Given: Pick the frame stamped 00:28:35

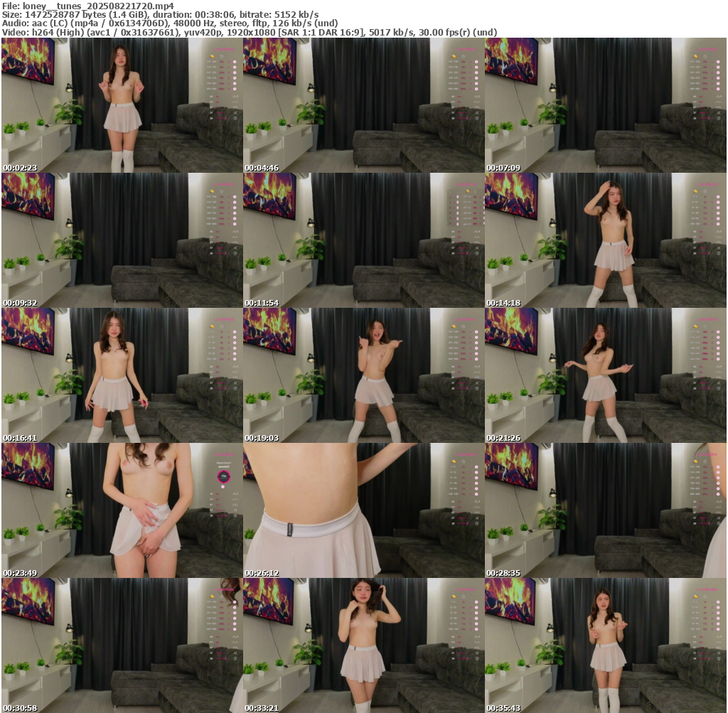Looking at the screenshot, I should (x=606, y=510).
